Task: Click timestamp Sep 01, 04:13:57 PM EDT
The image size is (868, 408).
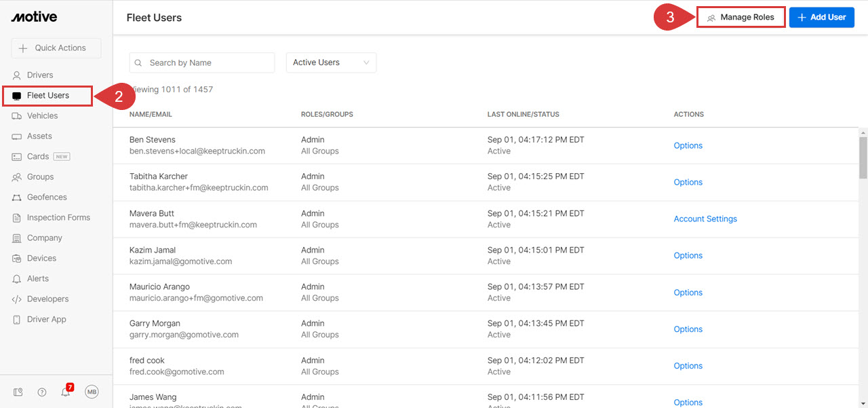Action: pos(536,286)
